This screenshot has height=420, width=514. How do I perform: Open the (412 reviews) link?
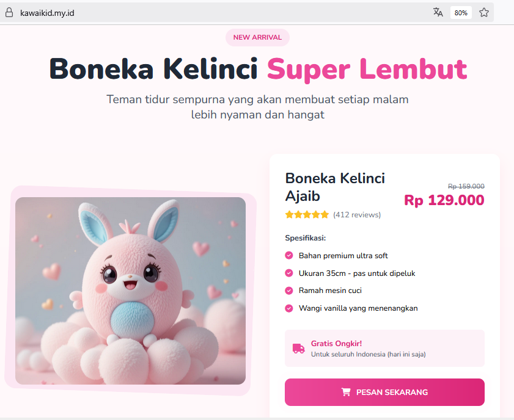357,215
